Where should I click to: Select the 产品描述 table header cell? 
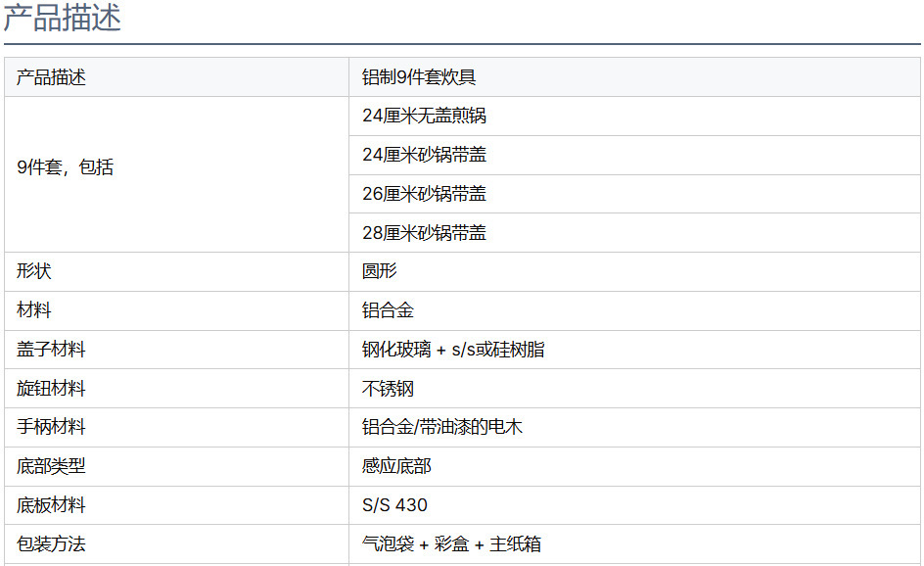(177, 77)
